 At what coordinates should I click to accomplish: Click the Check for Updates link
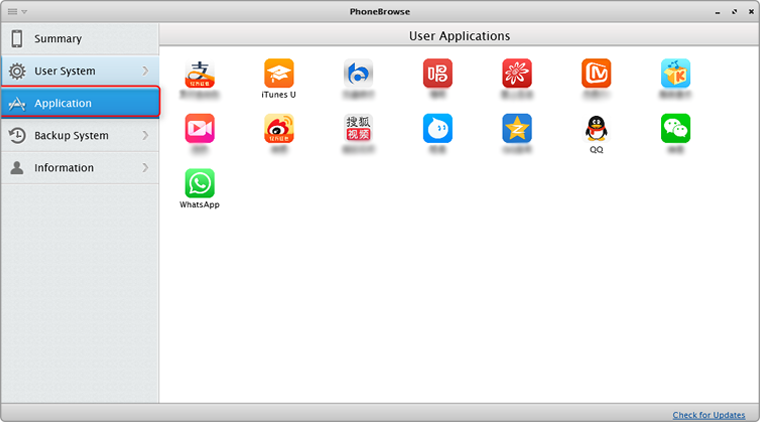pyautogui.click(x=708, y=415)
